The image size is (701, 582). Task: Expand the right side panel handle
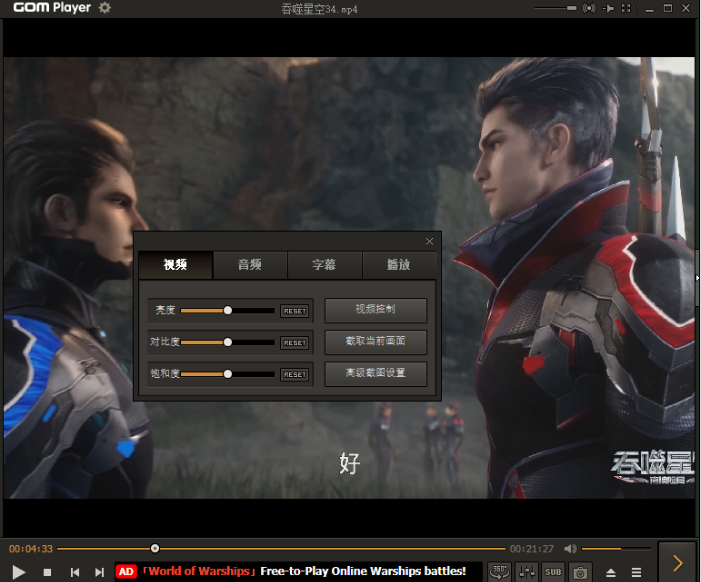click(697, 278)
